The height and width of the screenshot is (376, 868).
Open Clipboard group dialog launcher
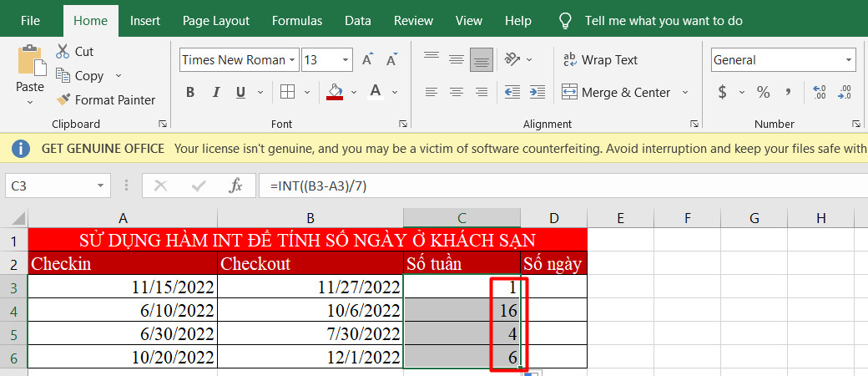tap(162, 124)
